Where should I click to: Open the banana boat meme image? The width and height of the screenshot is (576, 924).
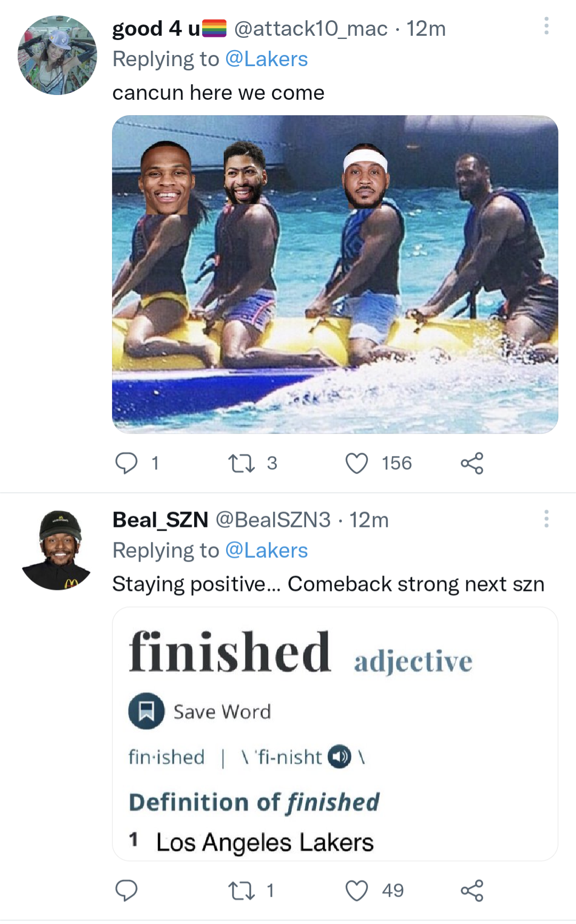(335, 274)
